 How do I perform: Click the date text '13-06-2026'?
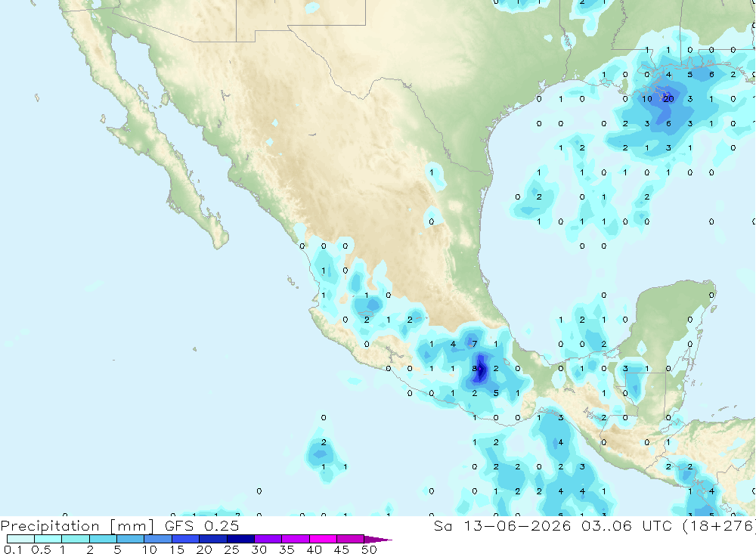[517, 525]
